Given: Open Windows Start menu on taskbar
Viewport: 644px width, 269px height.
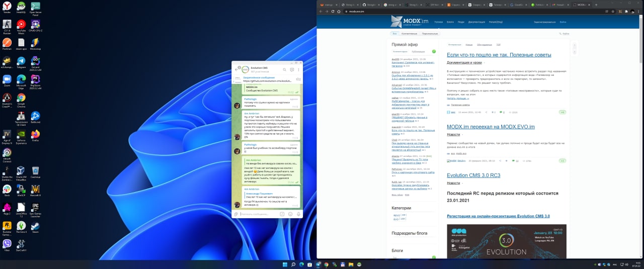Looking at the screenshot, I should pyautogui.click(x=285, y=264).
